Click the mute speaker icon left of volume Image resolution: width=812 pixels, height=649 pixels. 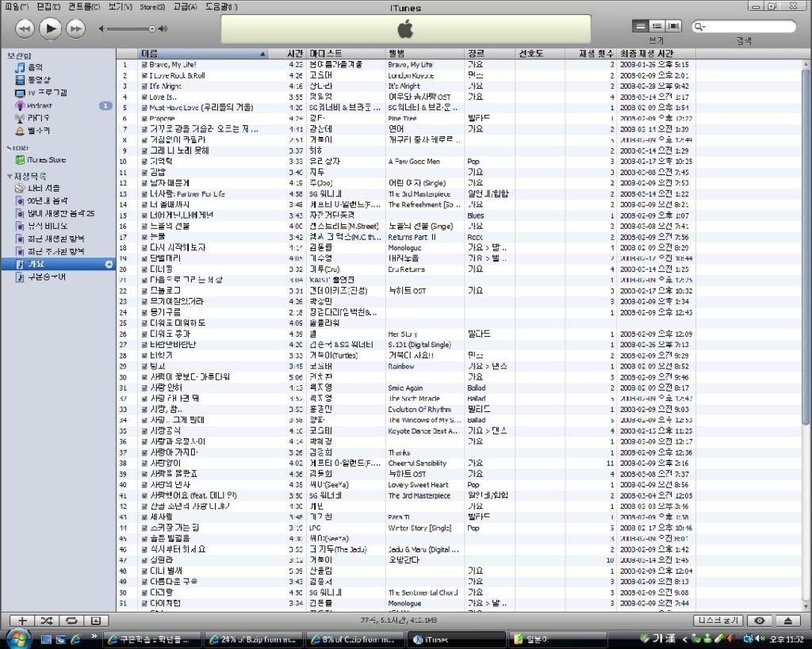point(102,29)
